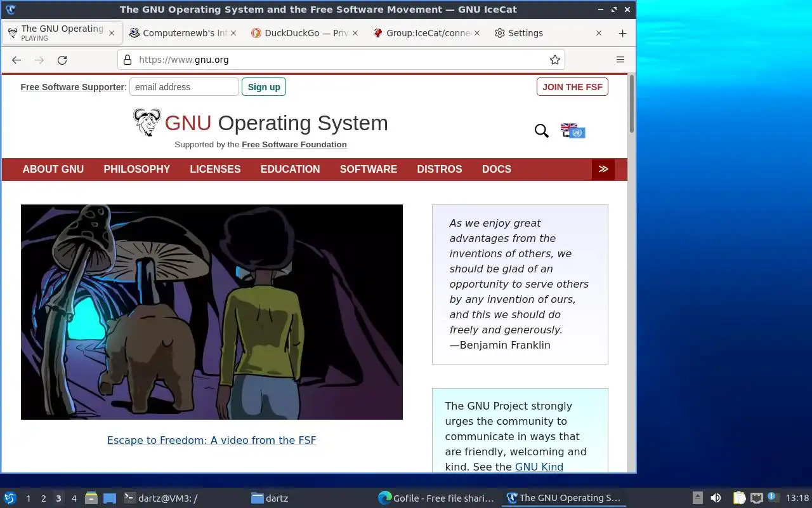The height and width of the screenshot is (508, 812).
Task: Click the GNU Operating System heading
Action: [276, 123]
